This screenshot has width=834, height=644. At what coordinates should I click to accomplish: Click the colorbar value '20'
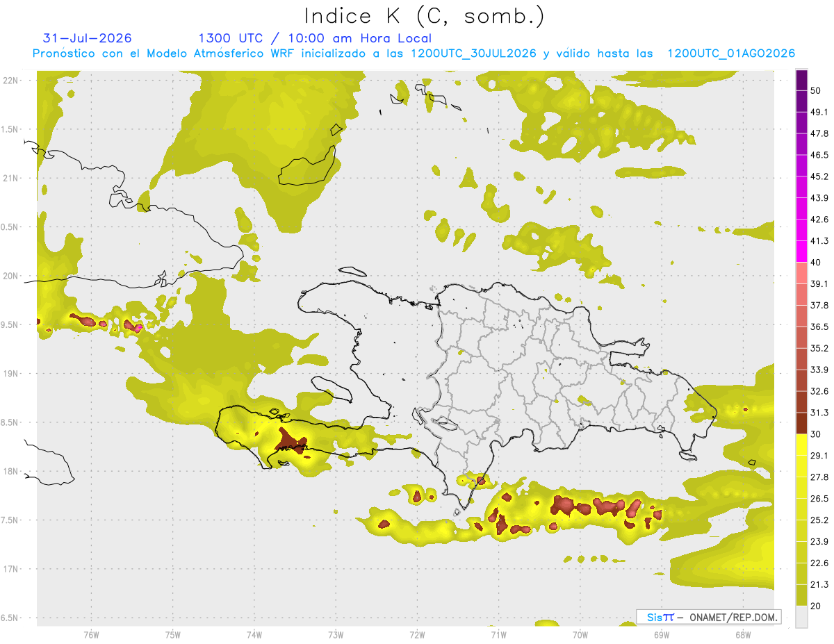[x=817, y=606]
